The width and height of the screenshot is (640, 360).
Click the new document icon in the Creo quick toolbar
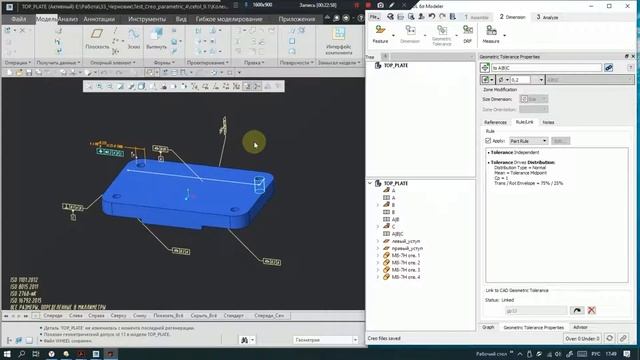coord(9,73)
